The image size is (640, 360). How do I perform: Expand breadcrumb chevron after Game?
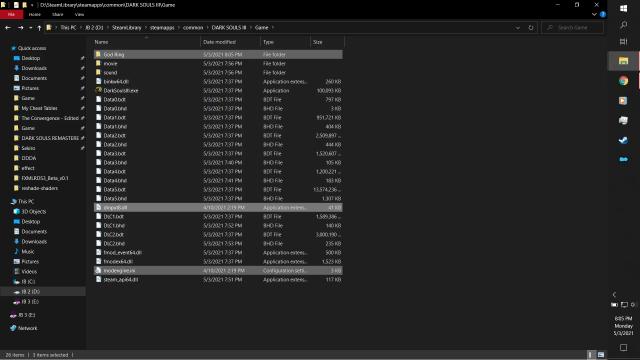click(273, 28)
